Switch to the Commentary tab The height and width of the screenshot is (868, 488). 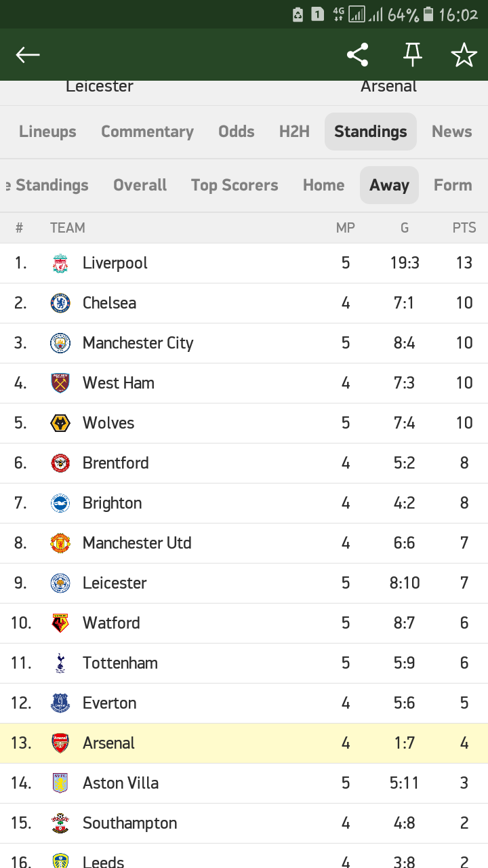(147, 132)
